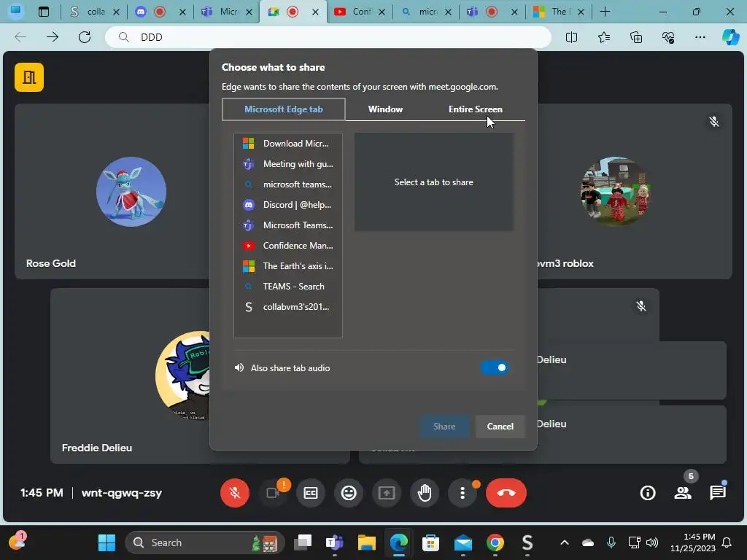The image size is (747, 560).
Task: Toggle the Also share tab audio switch
Action: point(495,367)
